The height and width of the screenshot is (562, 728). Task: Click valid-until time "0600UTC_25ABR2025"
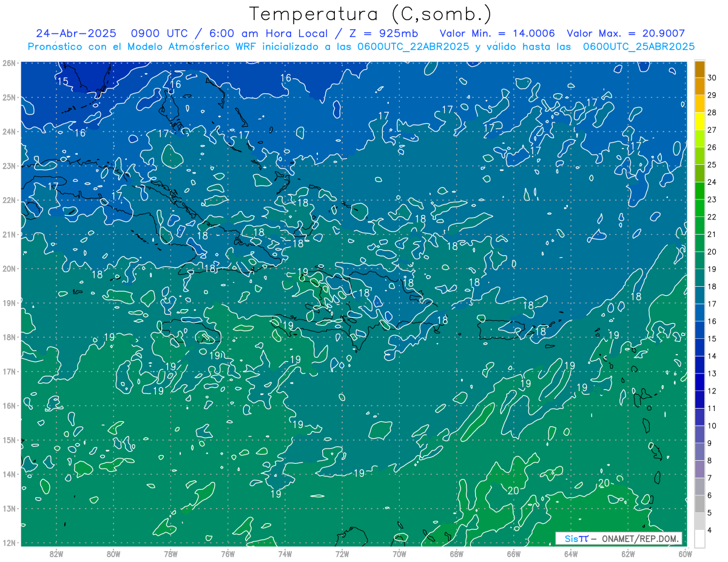[639, 47]
